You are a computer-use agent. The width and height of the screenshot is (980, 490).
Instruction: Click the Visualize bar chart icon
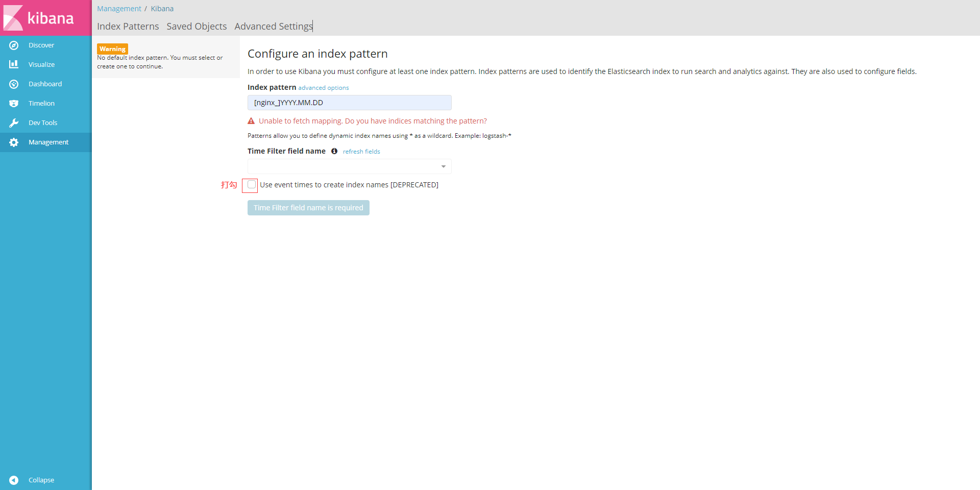click(x=14, y=64)
